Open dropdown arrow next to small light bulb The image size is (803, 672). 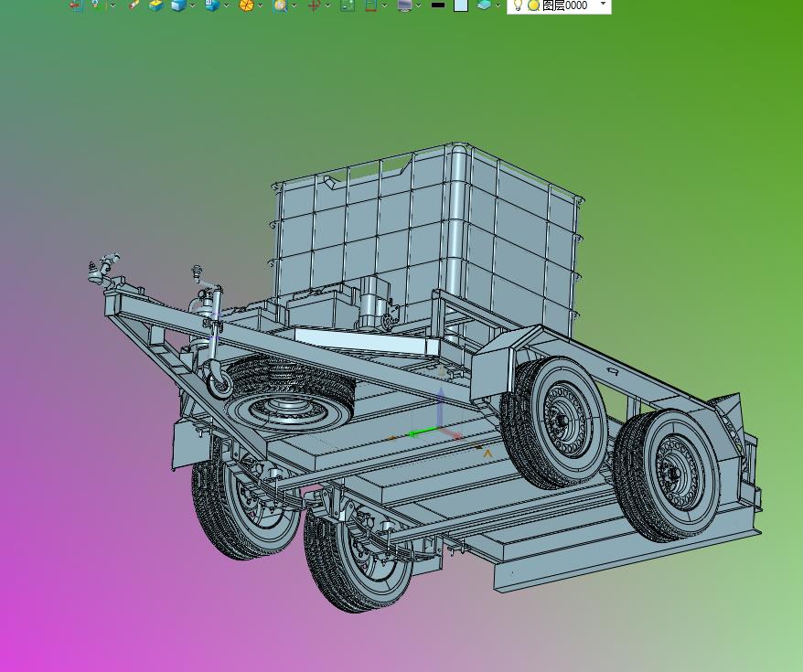112,5
